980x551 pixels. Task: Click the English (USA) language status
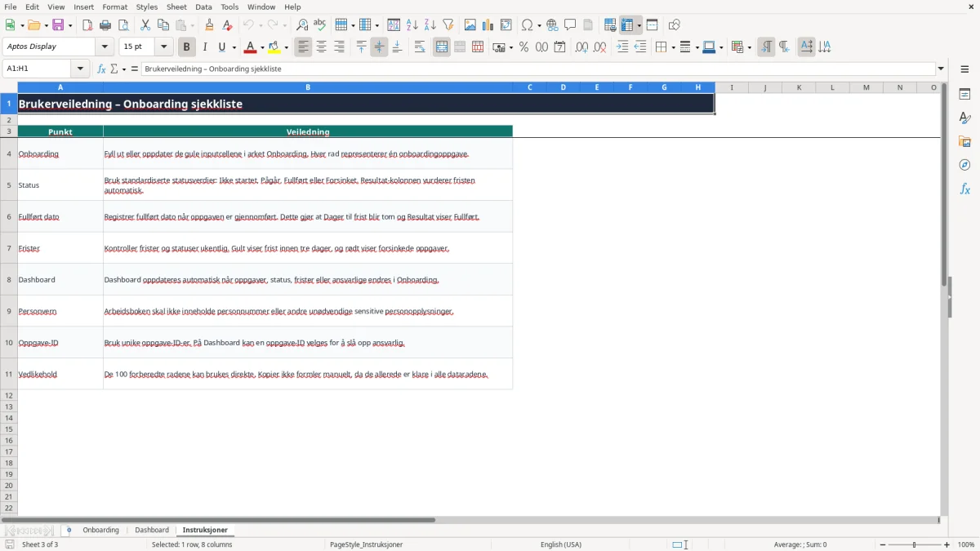561,544
